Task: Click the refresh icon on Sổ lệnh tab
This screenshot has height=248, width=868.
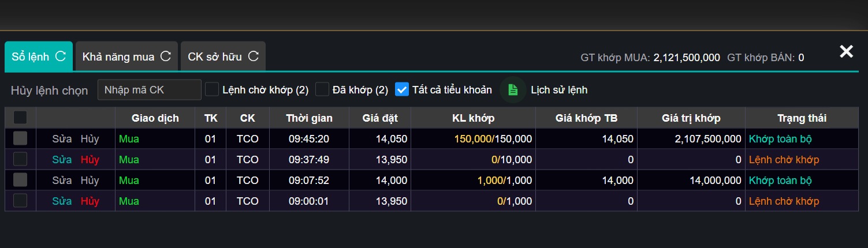Action: [60, 57]
